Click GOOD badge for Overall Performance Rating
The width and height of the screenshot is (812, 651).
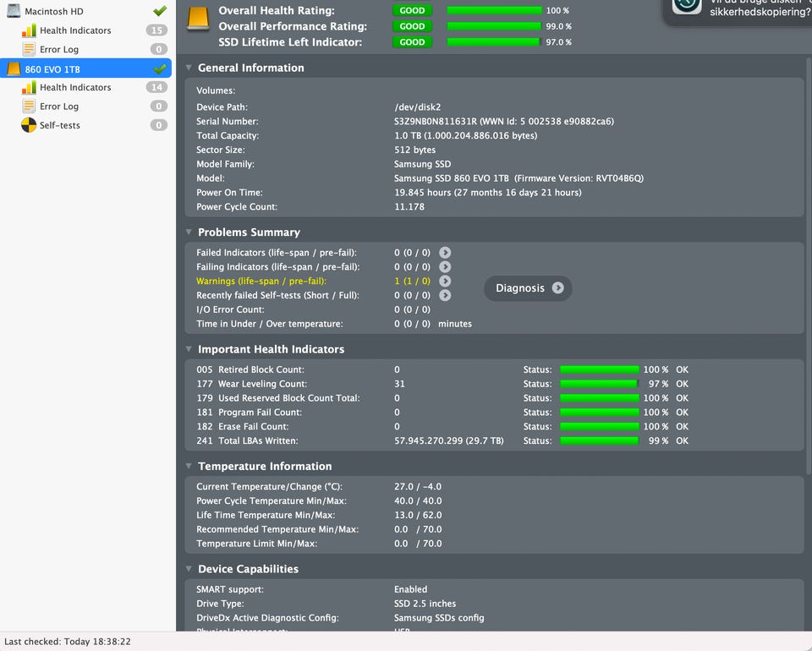(x=412, y=26)
